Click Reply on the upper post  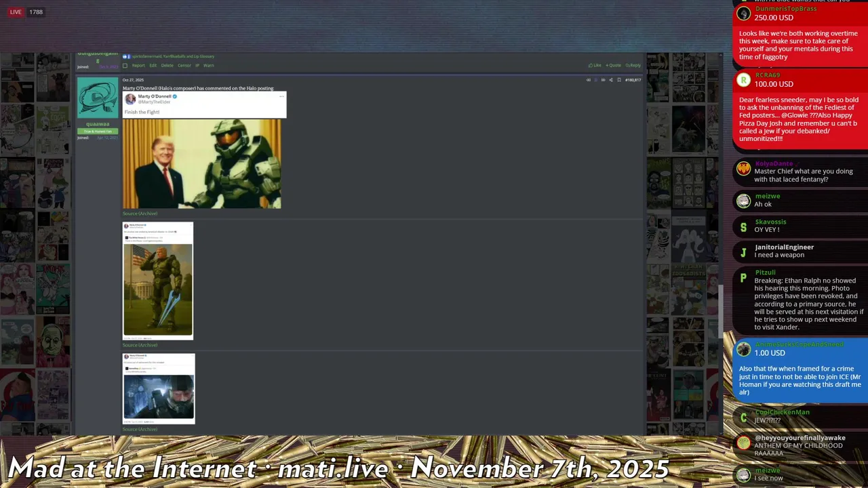click(x=633, y=66)
